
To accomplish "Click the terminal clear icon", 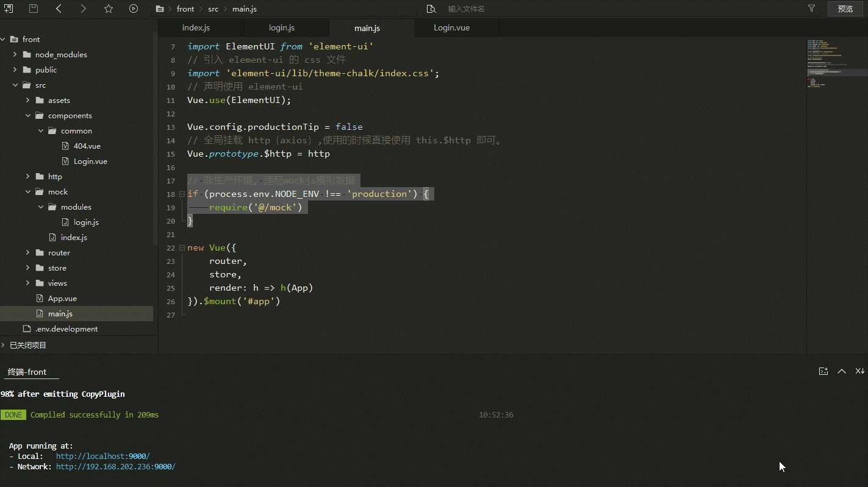I will (823, 371).
